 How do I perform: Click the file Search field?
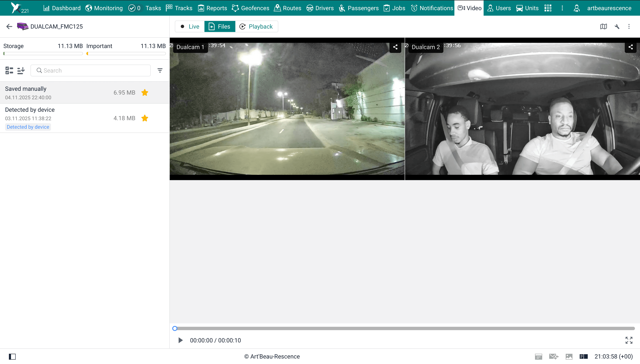coord(91,70)
